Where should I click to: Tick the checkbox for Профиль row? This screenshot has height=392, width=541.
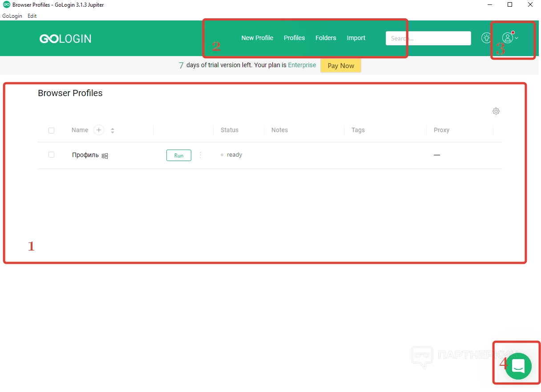(x=51, y=155)
